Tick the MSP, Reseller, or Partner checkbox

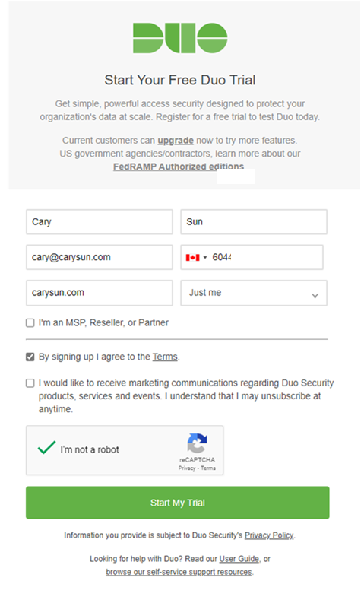point(30,323)
